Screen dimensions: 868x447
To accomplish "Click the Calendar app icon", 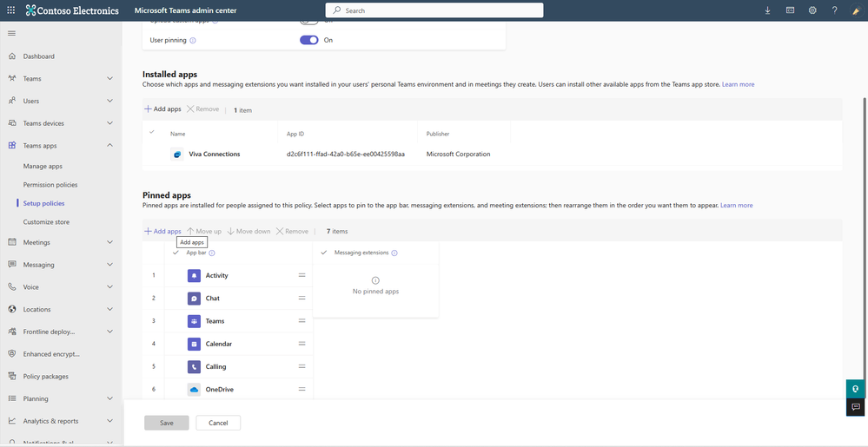I will [x=194, y=344].
